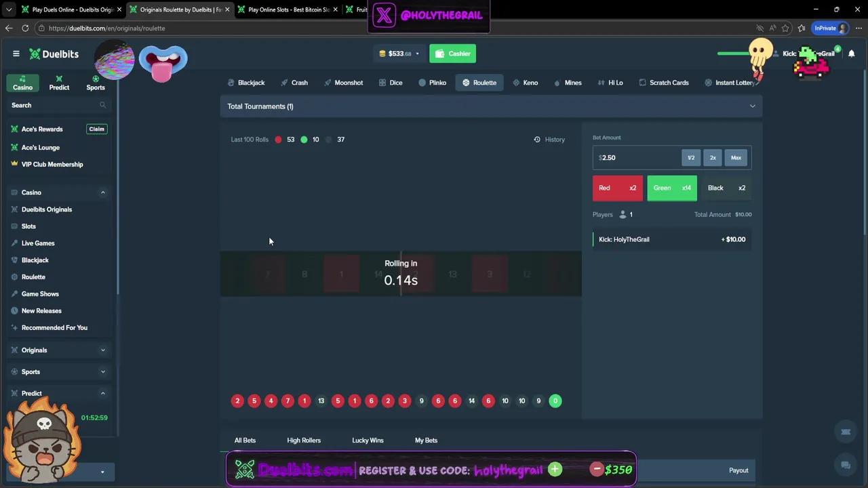Screen dimensions: 868x488
Task: Open the chat bubble icon
Action: click(x=846, y=465)
